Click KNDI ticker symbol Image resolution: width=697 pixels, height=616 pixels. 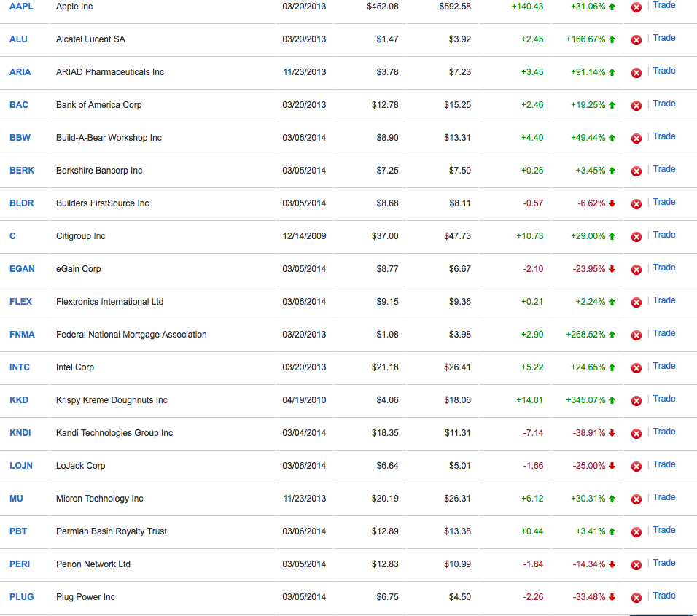(20, 433)
